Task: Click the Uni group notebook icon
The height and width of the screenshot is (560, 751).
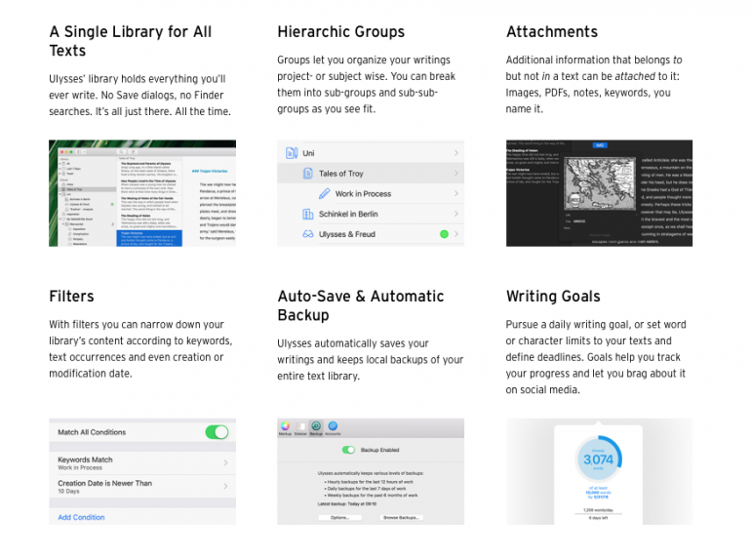Action: point(292,153)
